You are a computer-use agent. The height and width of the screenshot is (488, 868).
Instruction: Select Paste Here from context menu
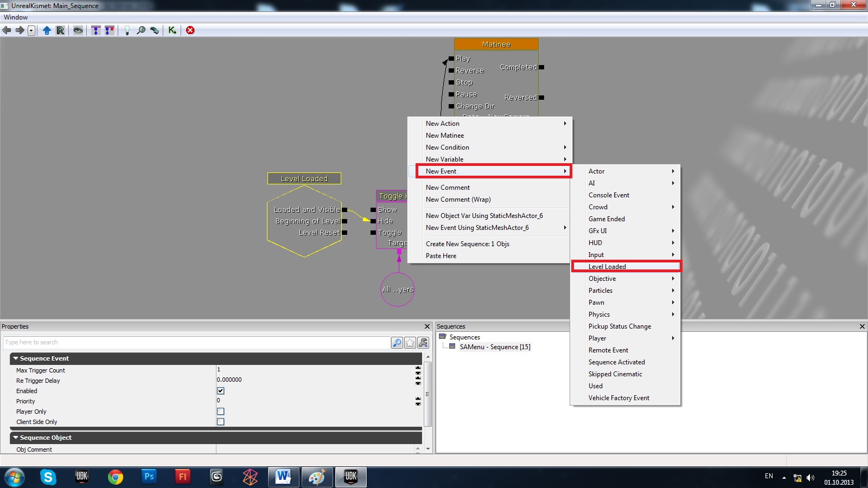[x=490, y=256]
